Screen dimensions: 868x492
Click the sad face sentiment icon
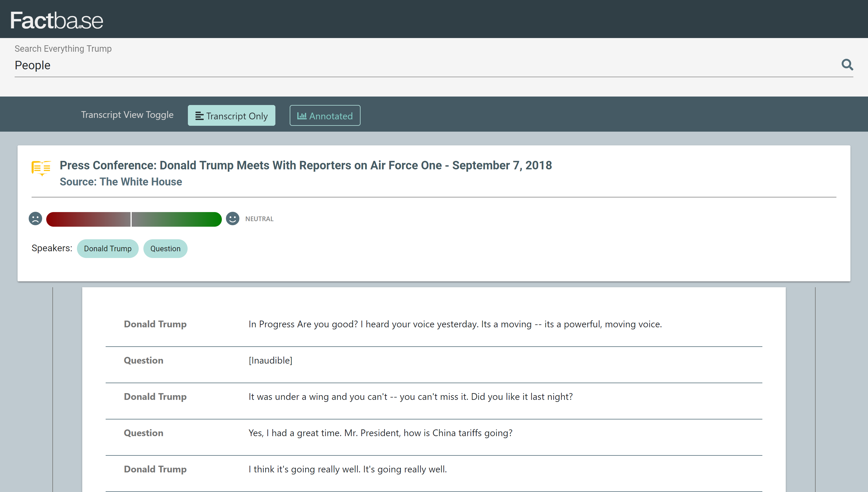tap(35, 219)
